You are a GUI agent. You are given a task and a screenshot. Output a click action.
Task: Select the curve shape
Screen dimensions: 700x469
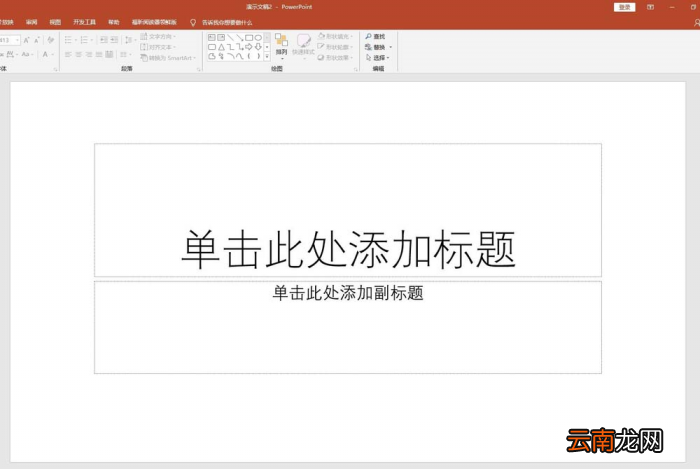click(x=240, y=56)
